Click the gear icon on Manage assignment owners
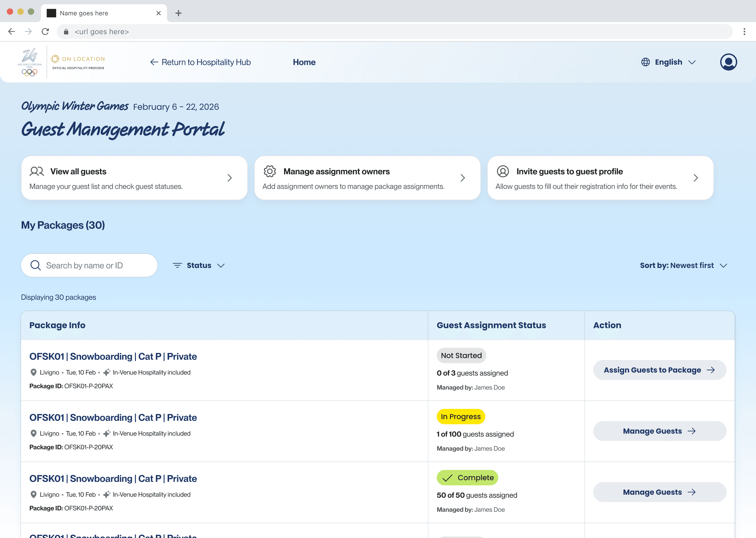The image size is (756, 538). pos(270,171)
